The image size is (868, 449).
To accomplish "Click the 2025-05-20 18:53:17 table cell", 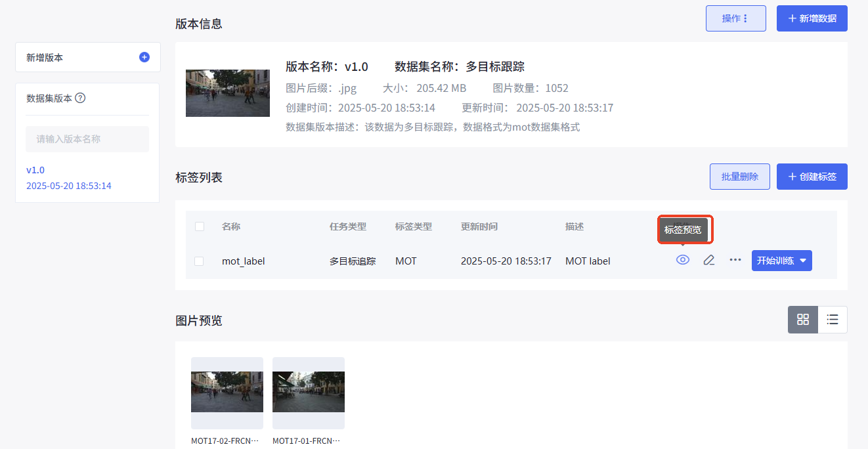I will click(506, 261).
